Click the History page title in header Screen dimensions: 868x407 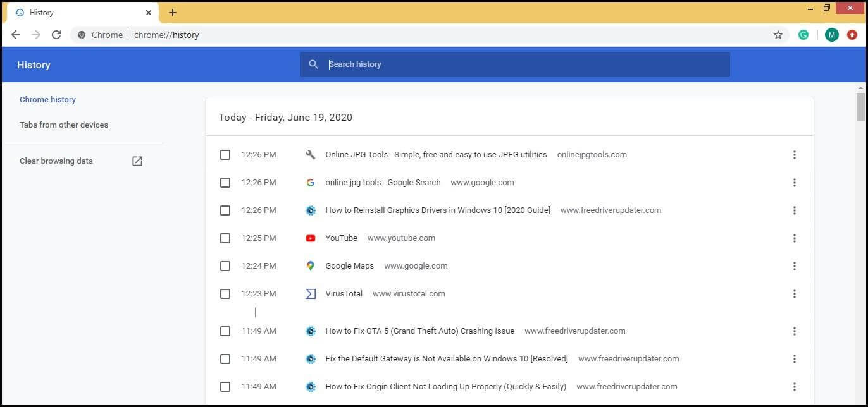pyautogui.click(x=34, y=65)
